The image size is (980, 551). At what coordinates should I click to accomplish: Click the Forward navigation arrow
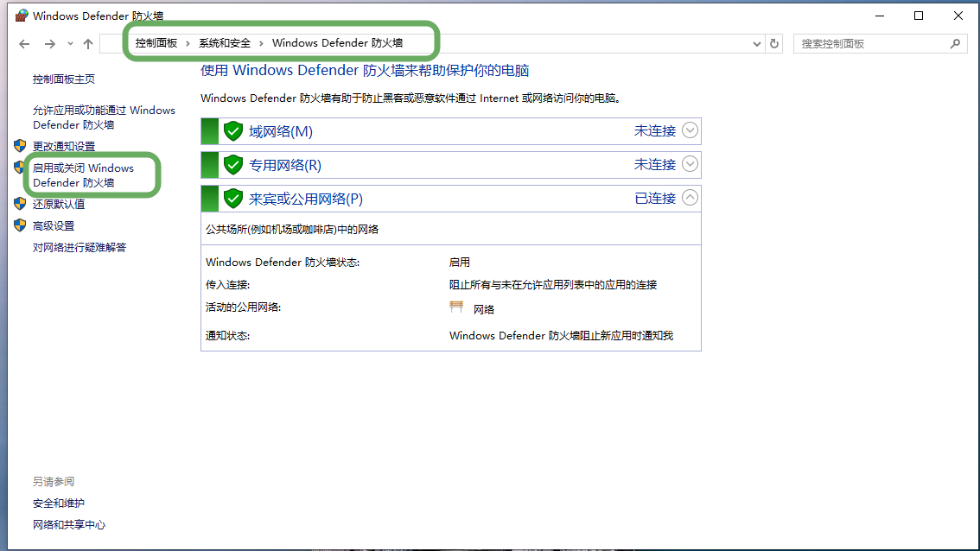pyautogui.click(x=50, y=44)
